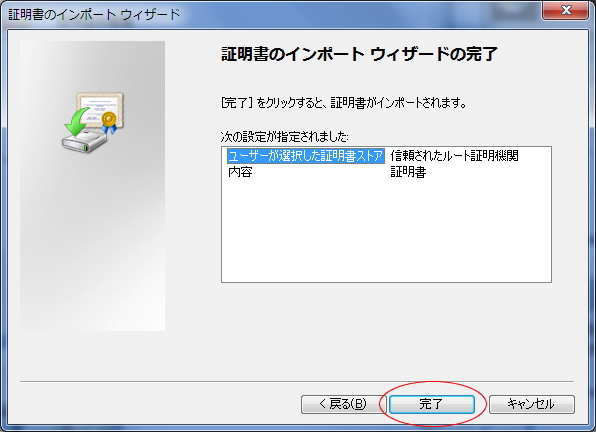Click the 次の設定が指定されました label
The image size is (596, 432).
[x=284, y=136]
